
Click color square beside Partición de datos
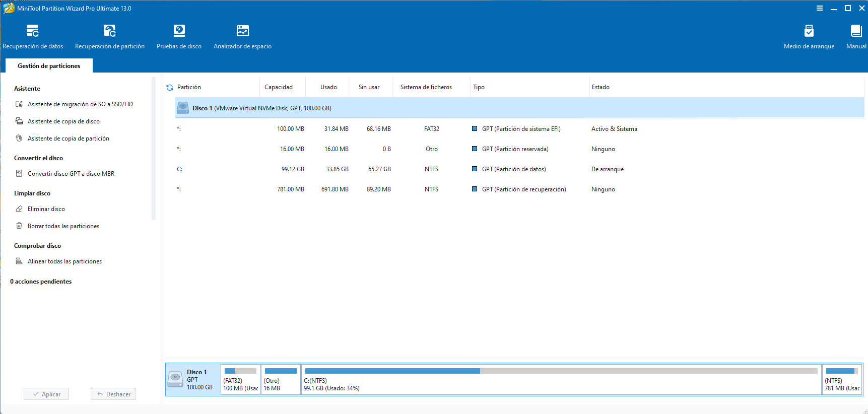475,169
